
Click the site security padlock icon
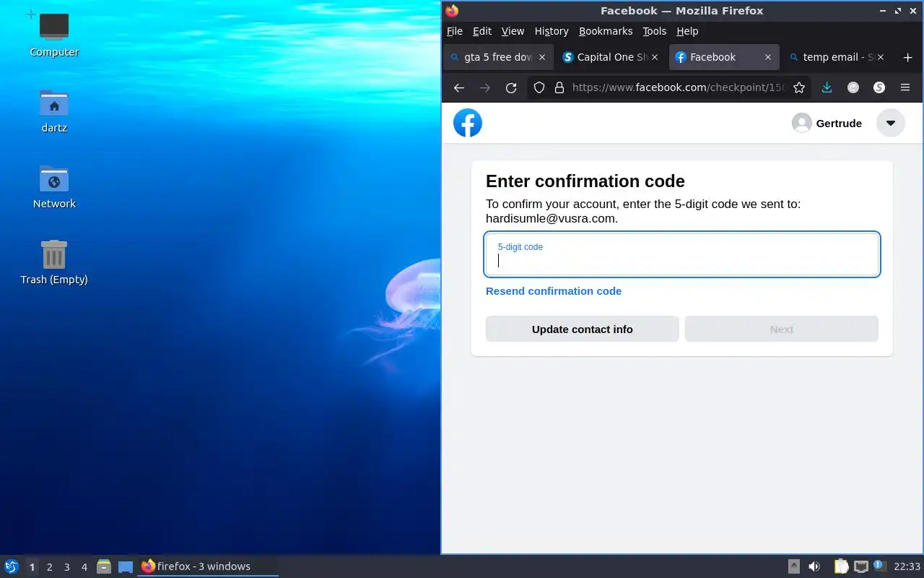(559, 87)
